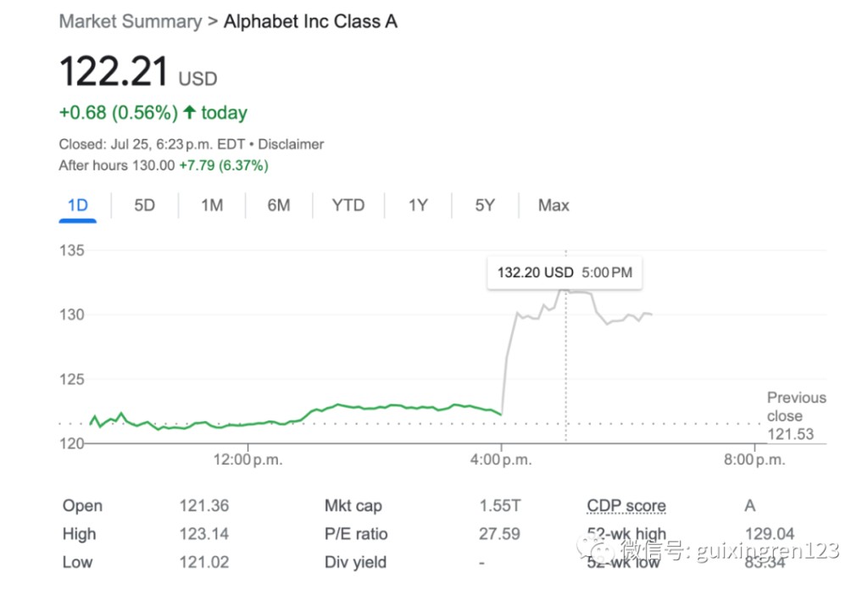The image size is (868, 590).
Task: Click the Mkt cap label
Action: point(353,506)
